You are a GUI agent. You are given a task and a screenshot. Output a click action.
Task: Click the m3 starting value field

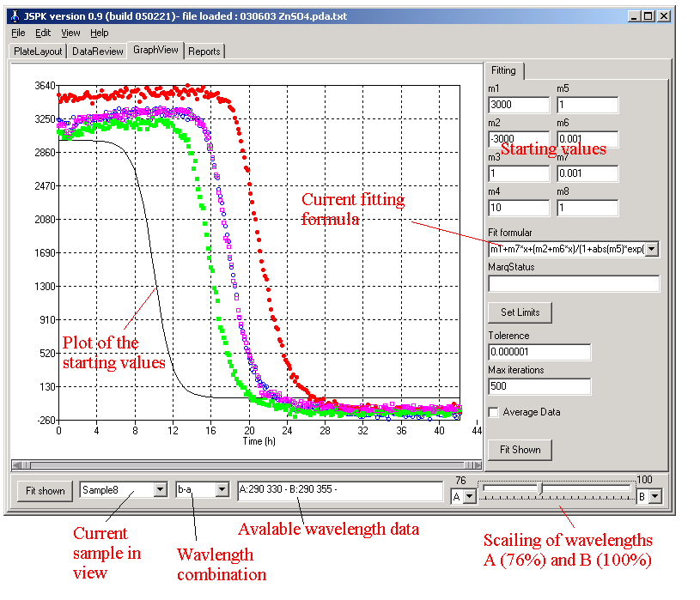click(x=519, y=173)
